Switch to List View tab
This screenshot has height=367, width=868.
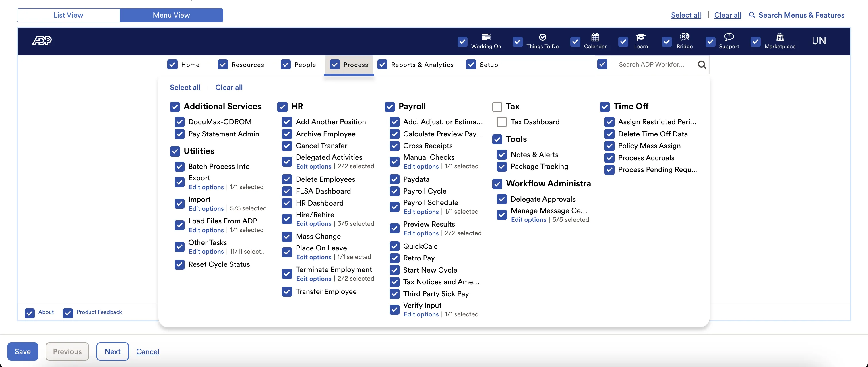pos(68,15)
